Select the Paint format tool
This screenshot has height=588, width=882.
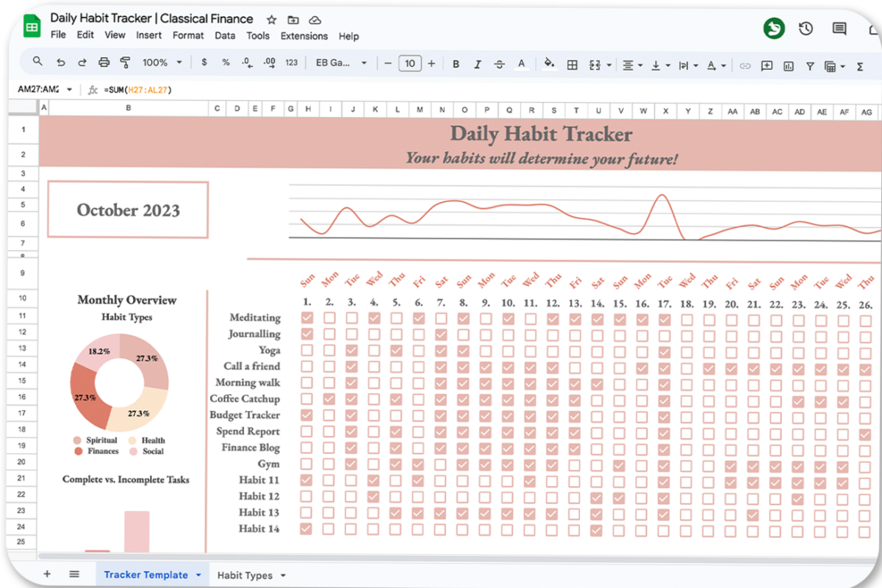(x=126, y=62)
